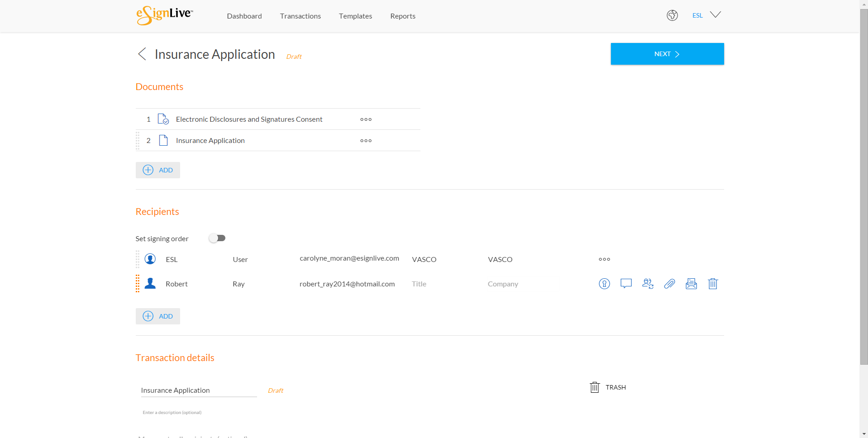Click the eSignLive logo
The width and height of the screenshot is (868, 438).
click(163, 15)
